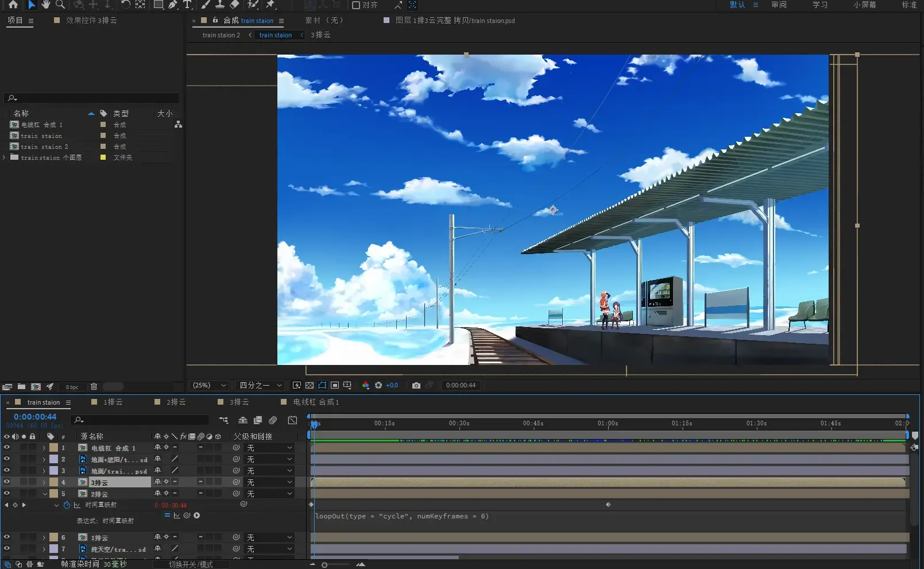This screenshot has height=569, width=924.
Task: Select the Roto Brush tool
Action: tap(253, 5)
